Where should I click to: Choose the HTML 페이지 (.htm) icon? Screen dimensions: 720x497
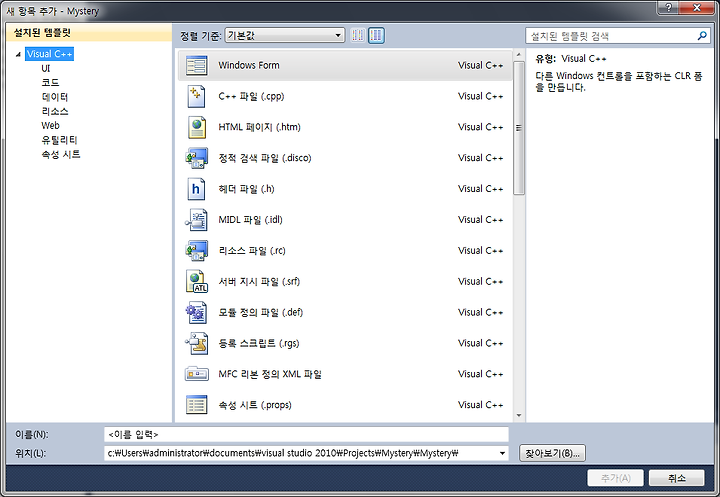click(197, 127)
